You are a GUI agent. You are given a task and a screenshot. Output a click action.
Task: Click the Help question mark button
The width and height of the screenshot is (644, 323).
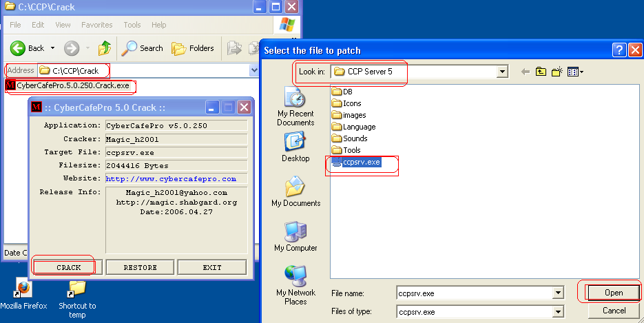point(619,50)
